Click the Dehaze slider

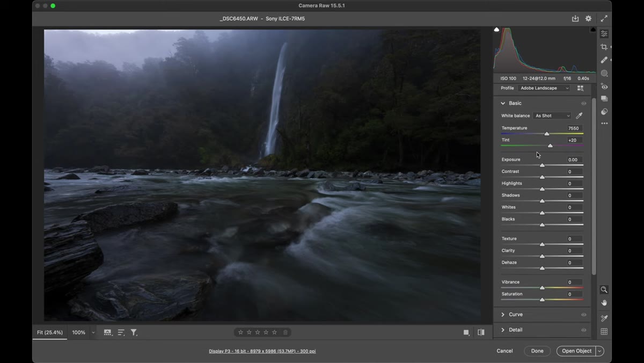542,268
